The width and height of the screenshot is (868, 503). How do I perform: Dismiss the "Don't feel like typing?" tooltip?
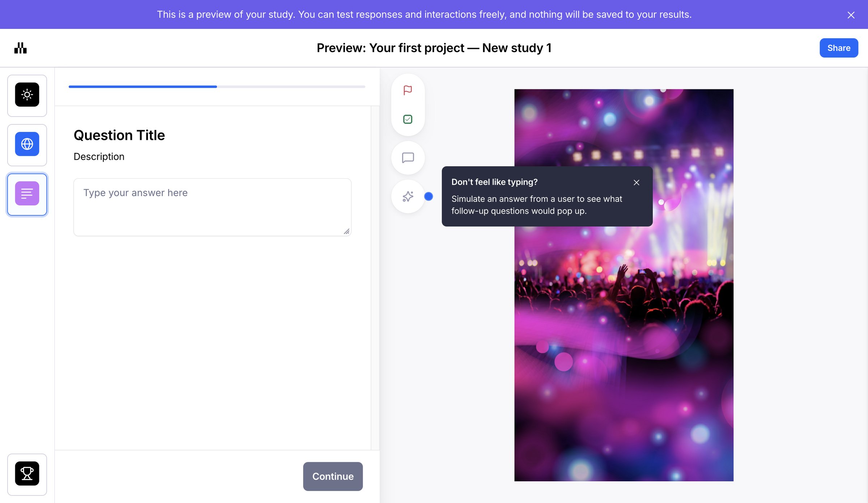[x=637, y=183]
